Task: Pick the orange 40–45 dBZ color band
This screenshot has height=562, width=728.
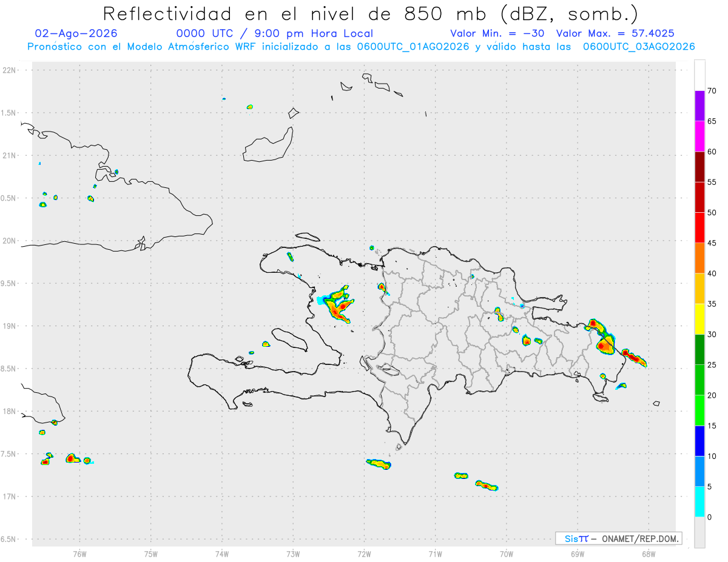Action: pos(699,258)
